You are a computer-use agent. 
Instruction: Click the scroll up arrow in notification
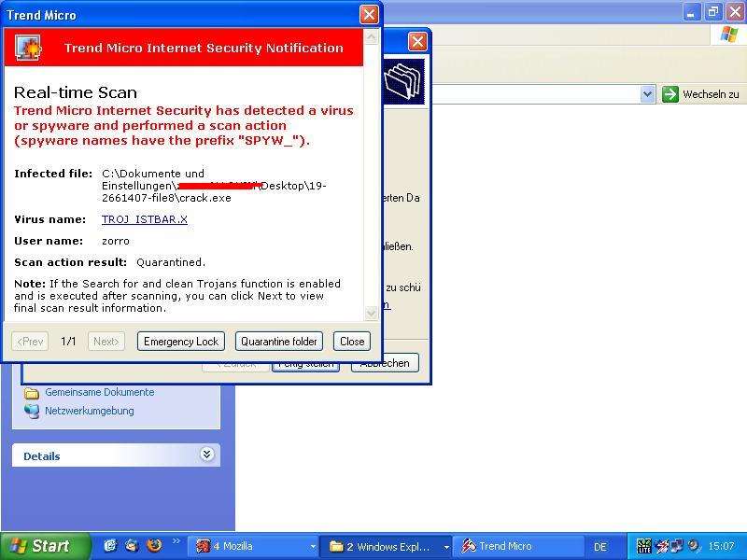click(371, 37)
